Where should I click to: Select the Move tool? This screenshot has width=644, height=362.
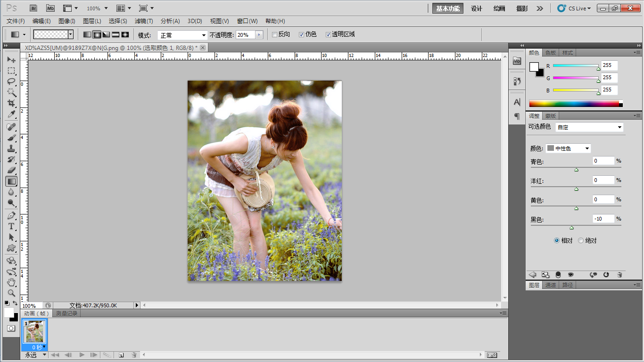pyautogui.click(x=11, y=60)
